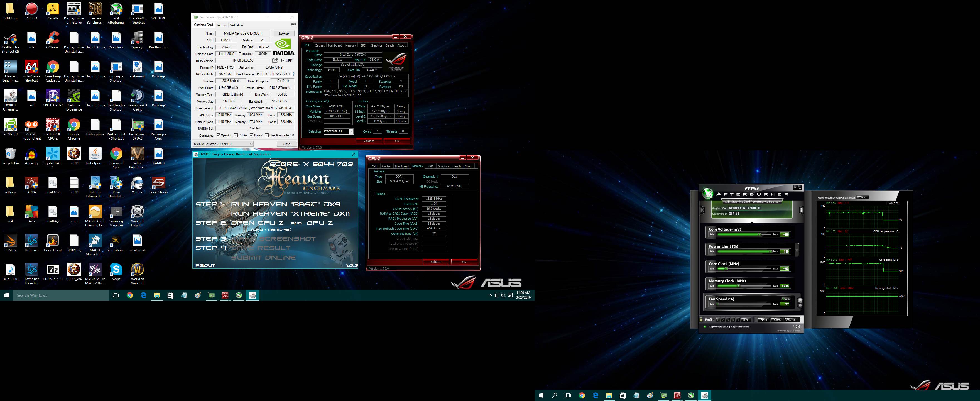Open the volume control in the system tray
Image resolution: width=980 pixels, height=401 pixels.
503,295
